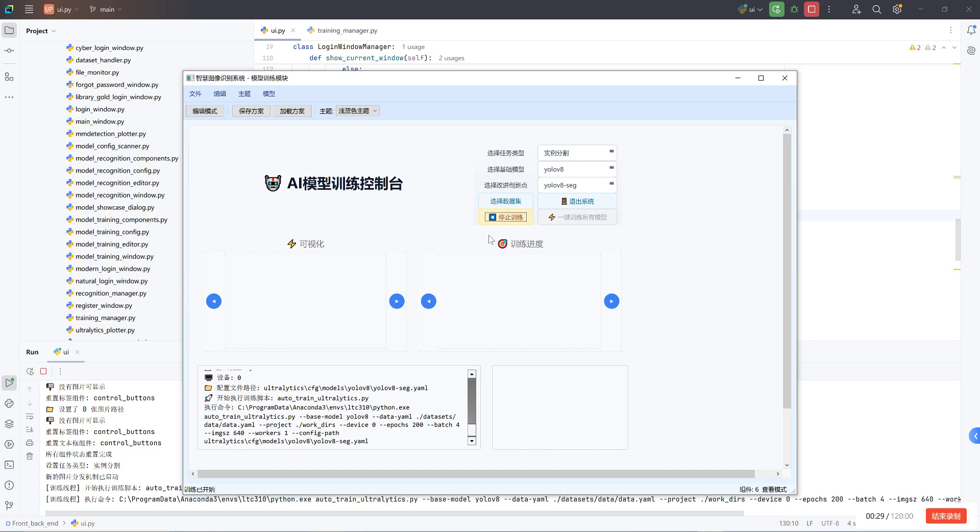This screenshot has height=532, width=980.
Task: Open More tool windows ellipsis in left sidebar
Action: (x=9, y=97)
